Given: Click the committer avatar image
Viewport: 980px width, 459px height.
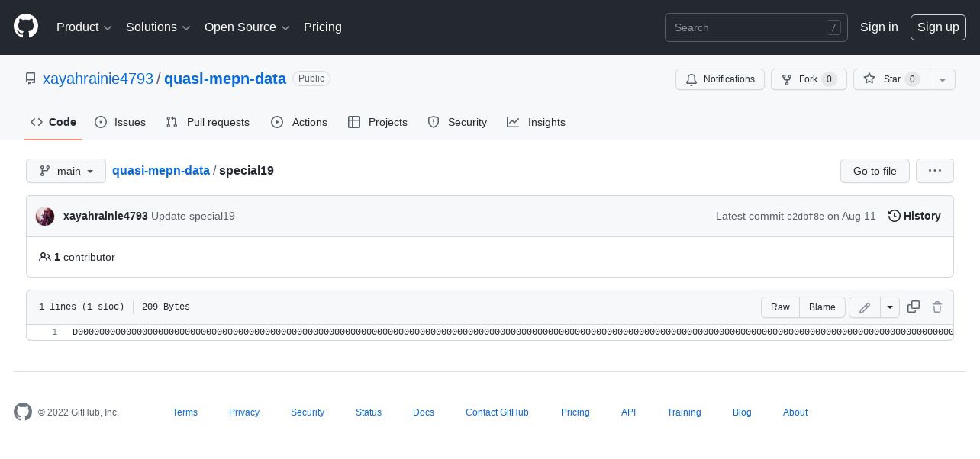Looking at the screenshot, I should [x=45, y=217].
